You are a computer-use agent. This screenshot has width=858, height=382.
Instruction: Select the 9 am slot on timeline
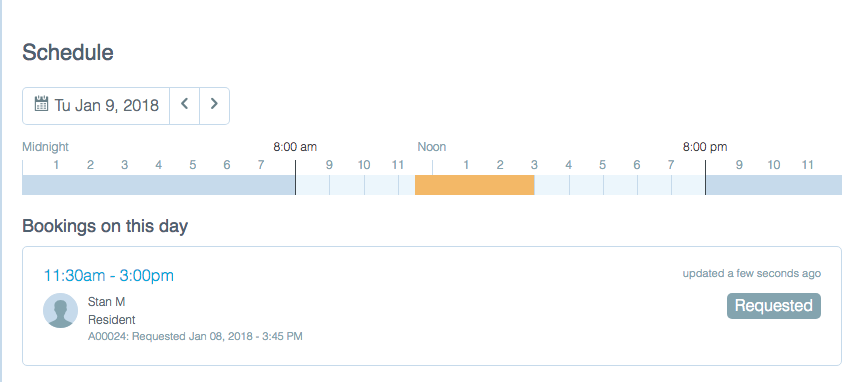pos(347,185)
